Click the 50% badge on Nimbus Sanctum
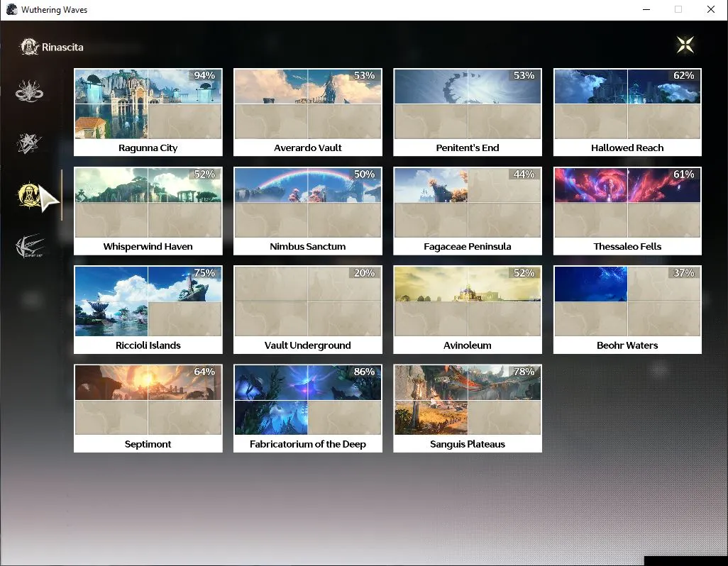Viewport: 728px width, 566px height. [364, 174]
